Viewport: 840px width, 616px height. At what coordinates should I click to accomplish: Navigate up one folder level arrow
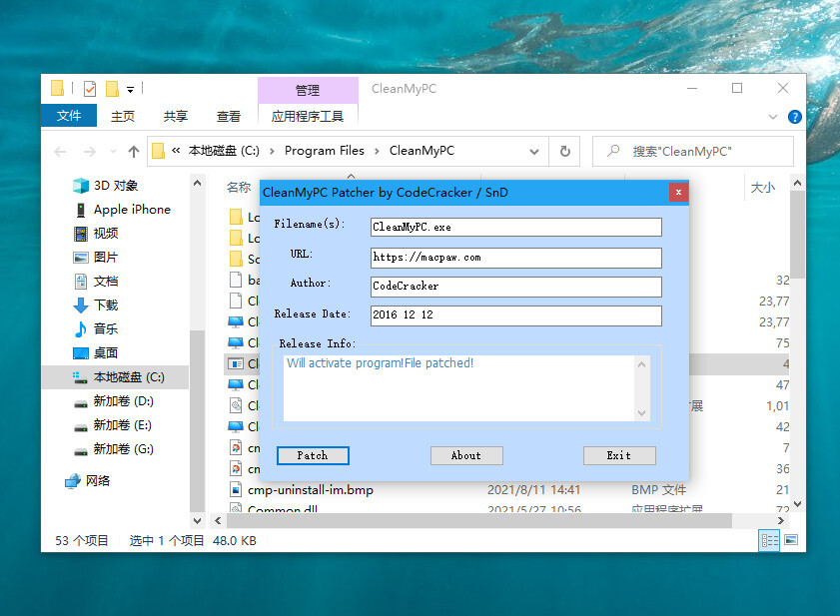point(134,152)
